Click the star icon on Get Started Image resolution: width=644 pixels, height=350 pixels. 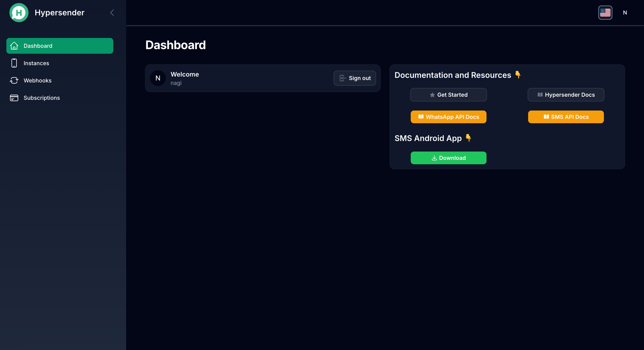click(x=432, y=95)
